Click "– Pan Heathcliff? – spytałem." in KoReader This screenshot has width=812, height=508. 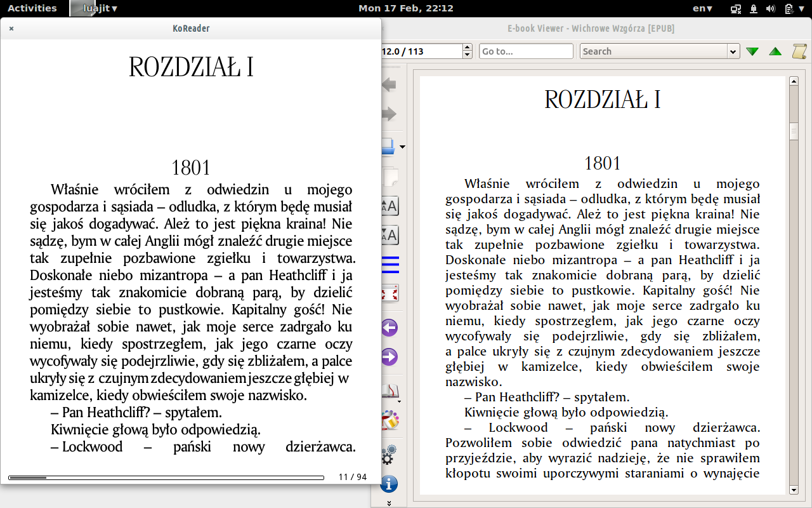tap(136, 413)
